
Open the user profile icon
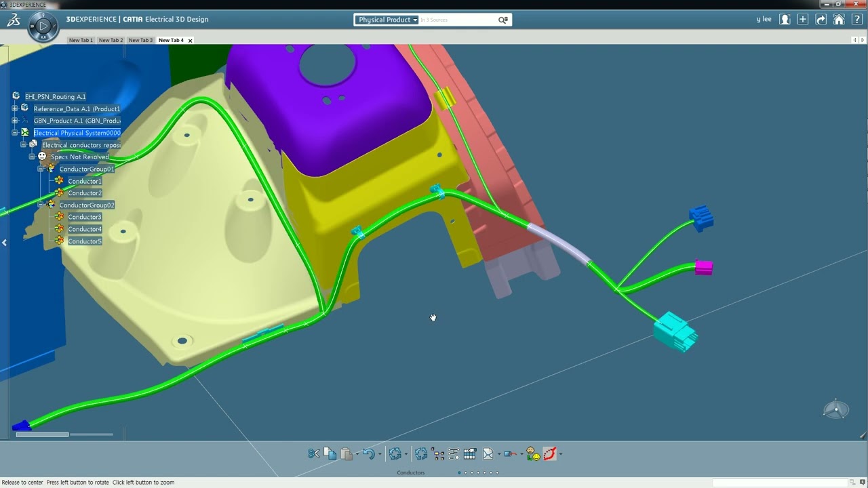(x=785, y=20)
